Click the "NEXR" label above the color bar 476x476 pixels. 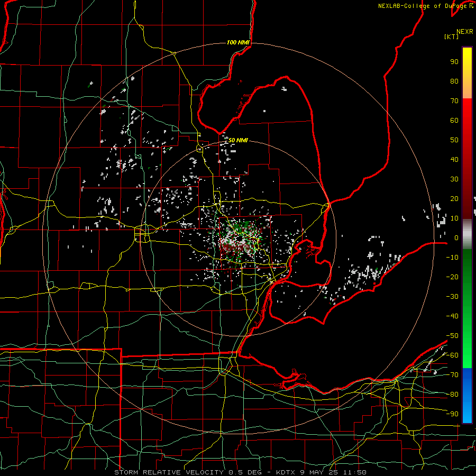tap(465, 32)
